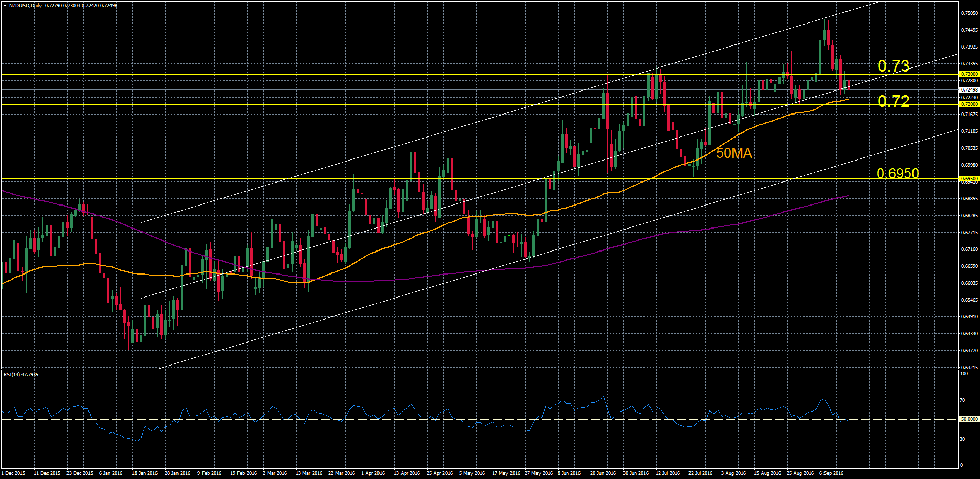This screenshot has width=980, height=479.
Task: Click the 0.68855 price axis label
Action: (970, 199)
